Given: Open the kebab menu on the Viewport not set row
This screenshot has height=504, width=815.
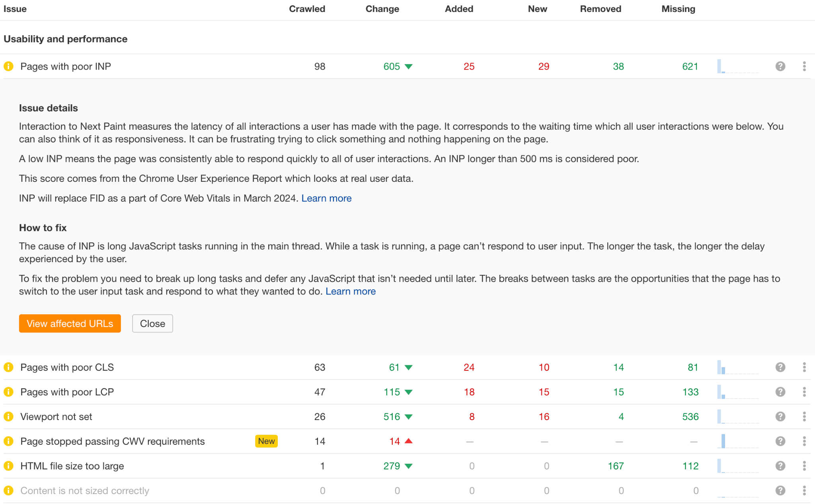Looking at the screenshot, I should click(x=805, y=416).
